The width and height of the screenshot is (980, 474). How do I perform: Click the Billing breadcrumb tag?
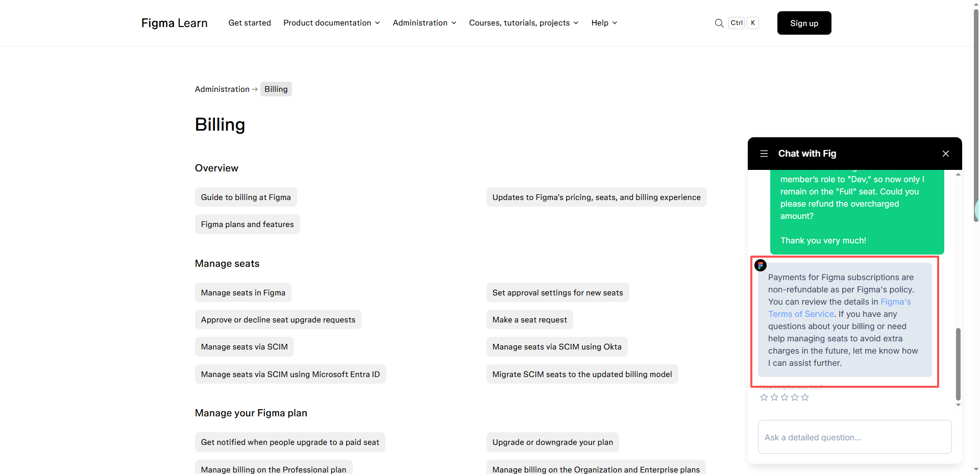pos(276,89)
